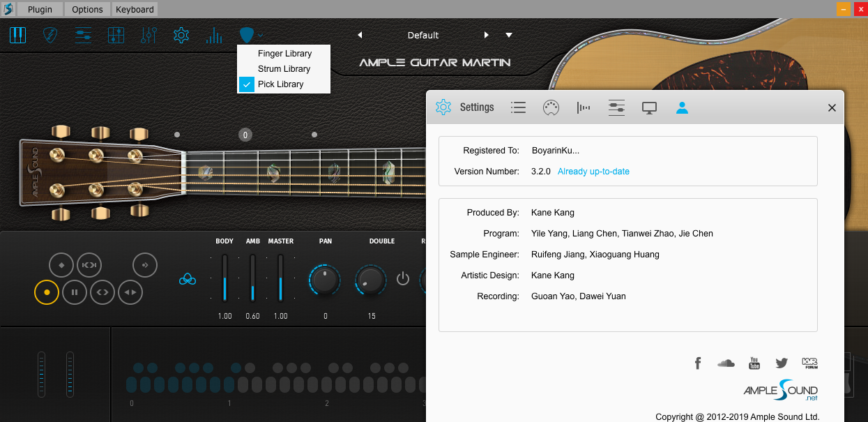This screenshot has height=422, width=868.
Task: Click the DOUBLE knob
Action: point(371,280)
